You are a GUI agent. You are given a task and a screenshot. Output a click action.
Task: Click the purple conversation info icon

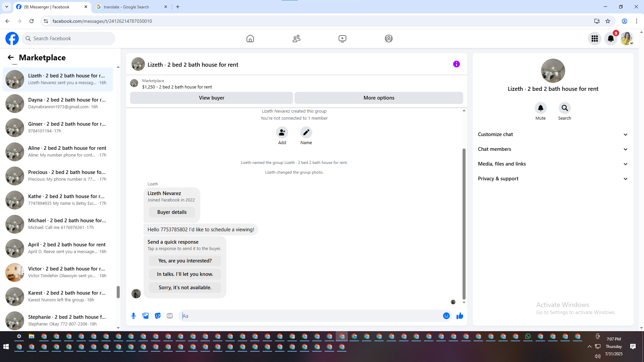[456, 64]
